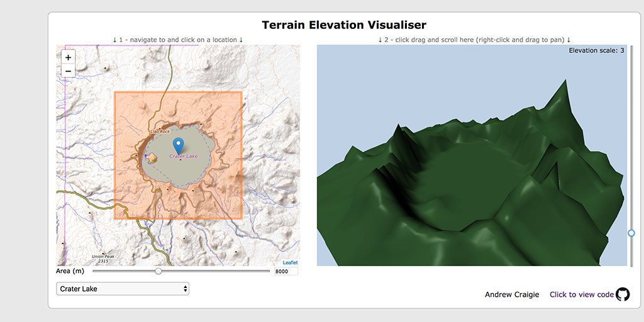Open the Click to view code link
The image size is (644, 322).
[582, 294]
